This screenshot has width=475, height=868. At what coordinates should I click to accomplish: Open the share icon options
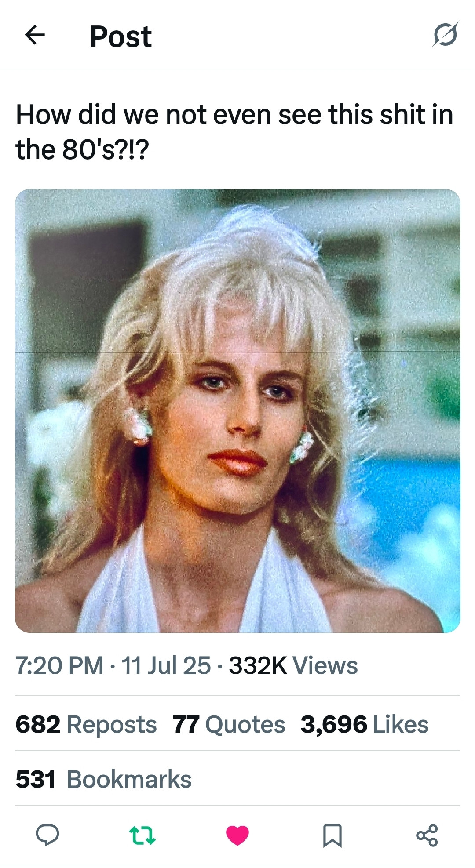(427, 835)
